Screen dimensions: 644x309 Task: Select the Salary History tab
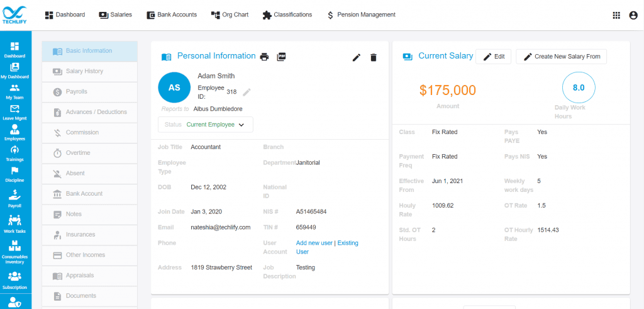pyautogui.click(x=89, y=72)
